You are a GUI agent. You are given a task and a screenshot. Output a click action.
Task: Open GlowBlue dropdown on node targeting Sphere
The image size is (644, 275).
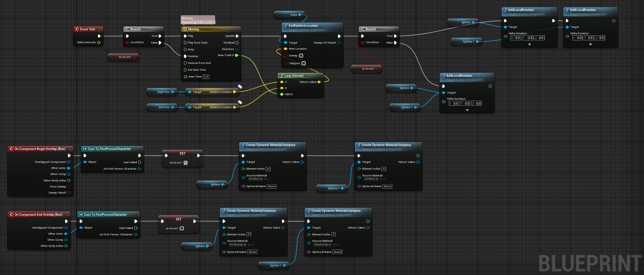click(255, 179)
